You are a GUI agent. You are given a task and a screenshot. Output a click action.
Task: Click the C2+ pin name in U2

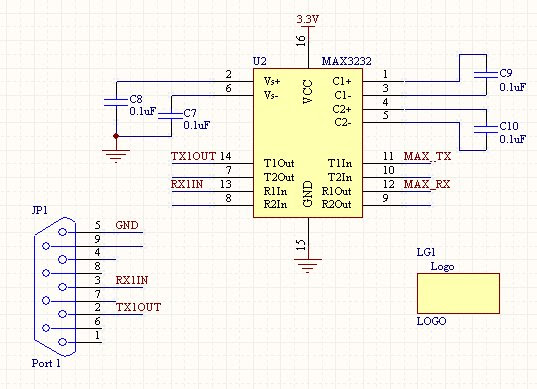pyautogui.click(x=342, y=109)
